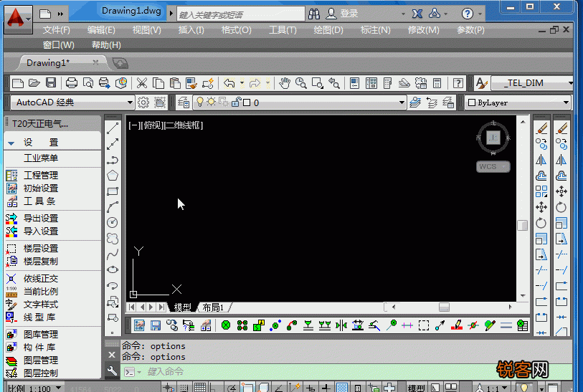The height and width of the screenshot is (392, 583).
Task: Open the 编辑(E) menu
Action: 101,30
